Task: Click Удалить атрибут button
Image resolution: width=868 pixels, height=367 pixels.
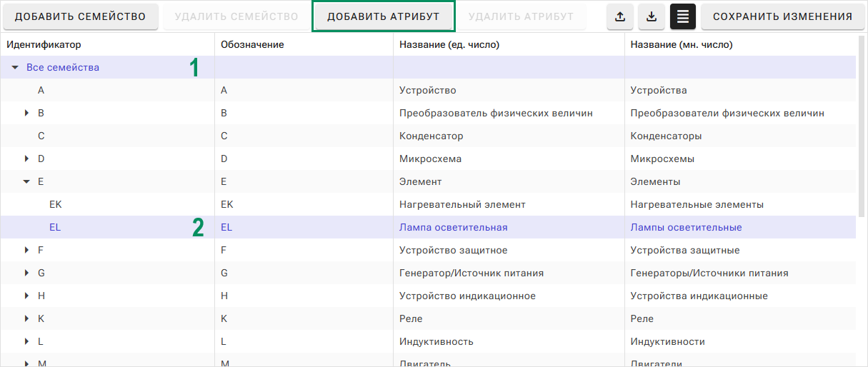Action: pos(521,16)
